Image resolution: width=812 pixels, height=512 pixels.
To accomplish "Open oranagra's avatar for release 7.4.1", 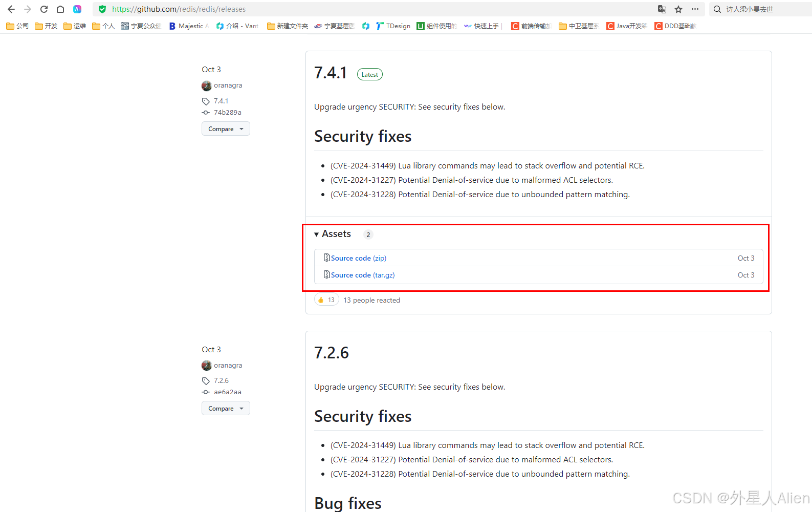I will (x=207, y=86).
